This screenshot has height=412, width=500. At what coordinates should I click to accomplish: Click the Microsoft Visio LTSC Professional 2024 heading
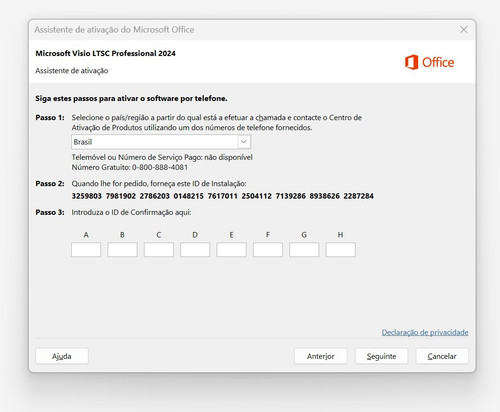(105, 53)
